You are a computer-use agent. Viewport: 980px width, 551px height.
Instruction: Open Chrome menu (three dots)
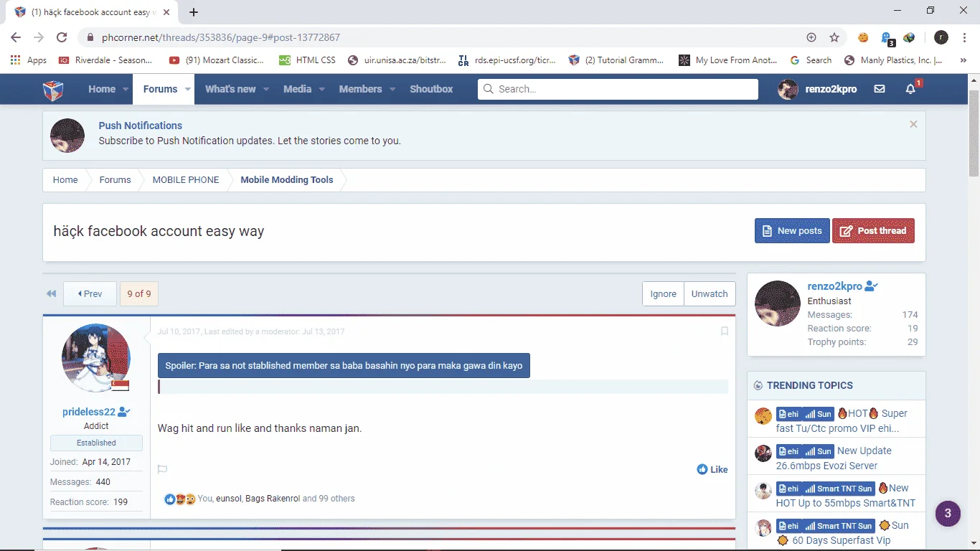[963, 37]
